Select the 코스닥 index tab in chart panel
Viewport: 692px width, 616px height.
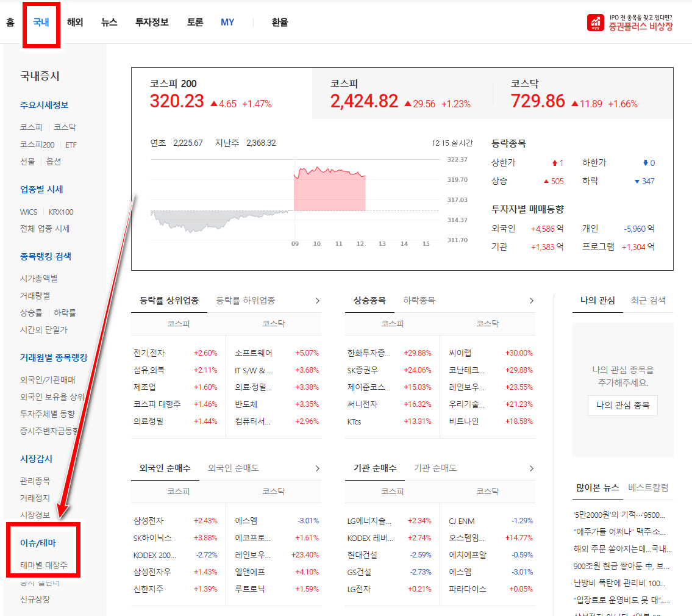pos(583,93)
